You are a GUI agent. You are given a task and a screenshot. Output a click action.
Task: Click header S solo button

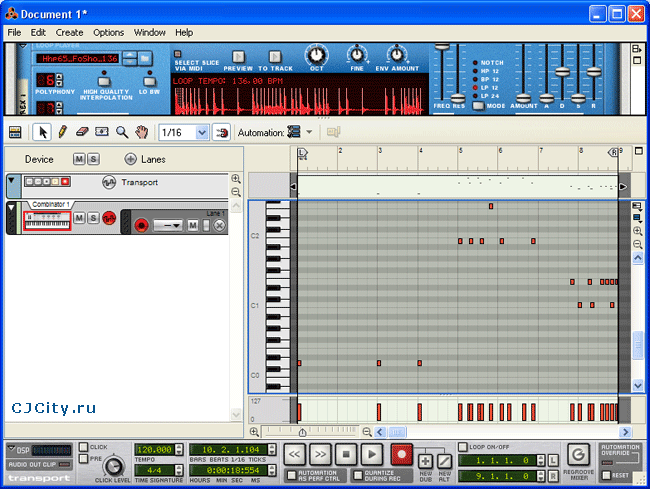click(93, 159)
